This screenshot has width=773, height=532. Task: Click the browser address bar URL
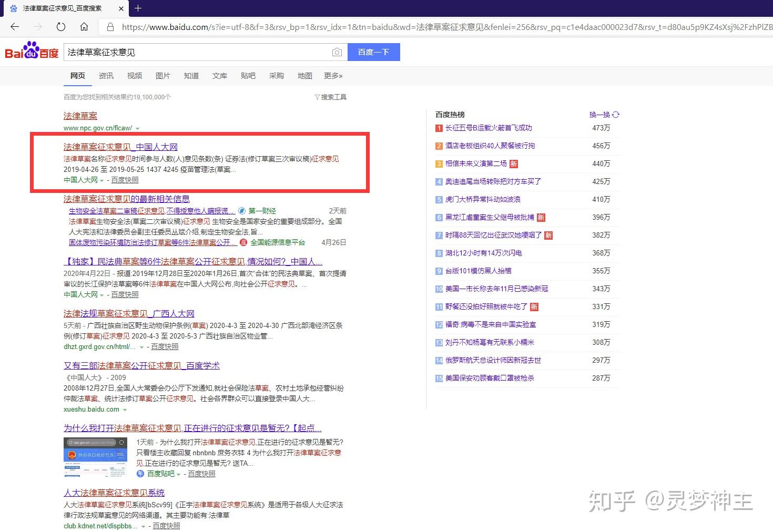(447, 27)
